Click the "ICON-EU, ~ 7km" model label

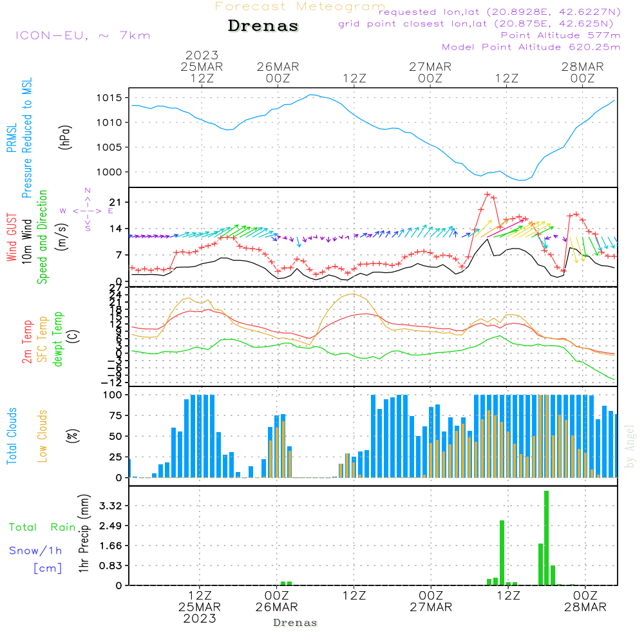click(83, 35)
